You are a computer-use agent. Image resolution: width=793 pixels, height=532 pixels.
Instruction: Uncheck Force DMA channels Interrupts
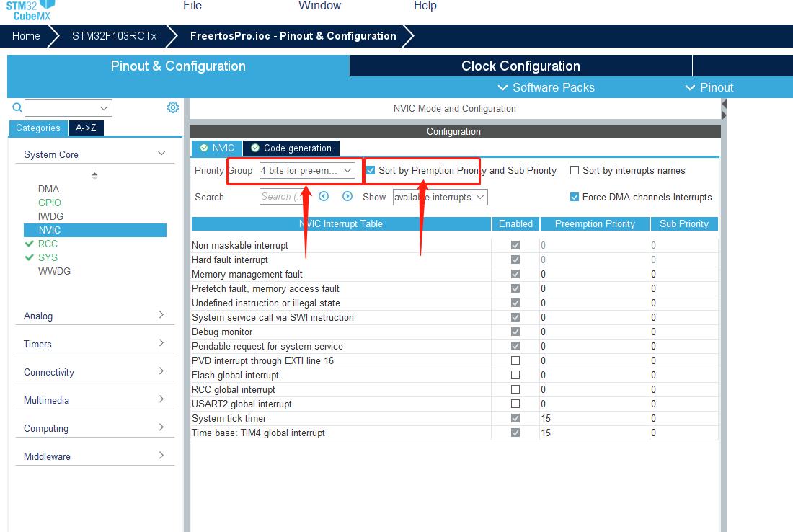click(x=575, y=197)
